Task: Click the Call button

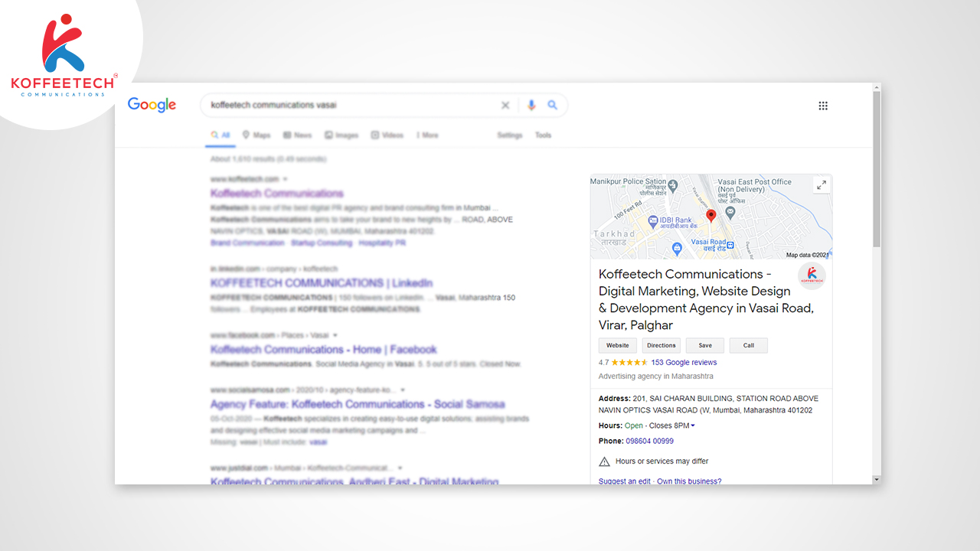Action: point(749,345)
